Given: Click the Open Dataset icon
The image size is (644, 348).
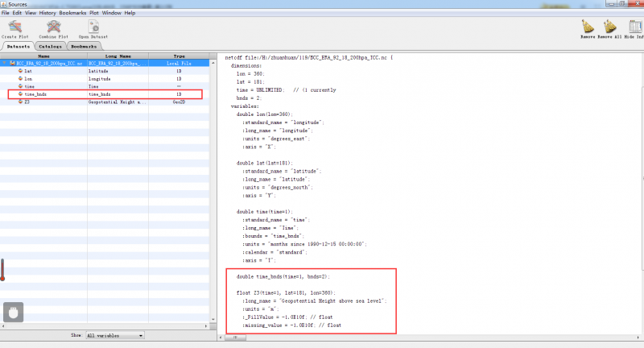Looking at the screenshot, I should (94, 27).
